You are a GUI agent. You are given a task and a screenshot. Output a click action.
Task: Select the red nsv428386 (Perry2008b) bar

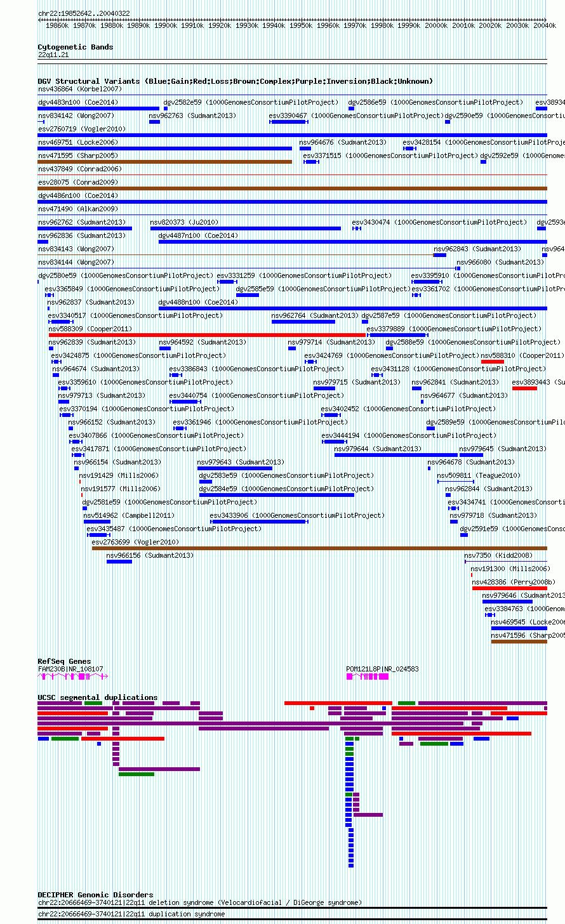[x=510, y=588]
